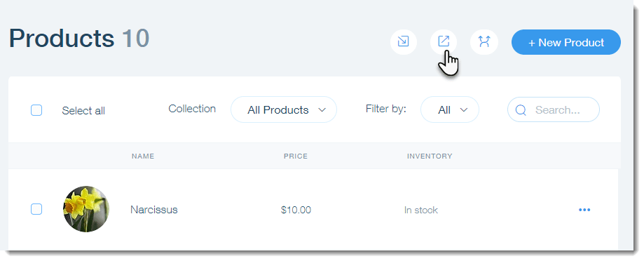The height and width of the screenshot is (261, 644).
Task: Click the INVENTORY column header
Action: point(430,156)
